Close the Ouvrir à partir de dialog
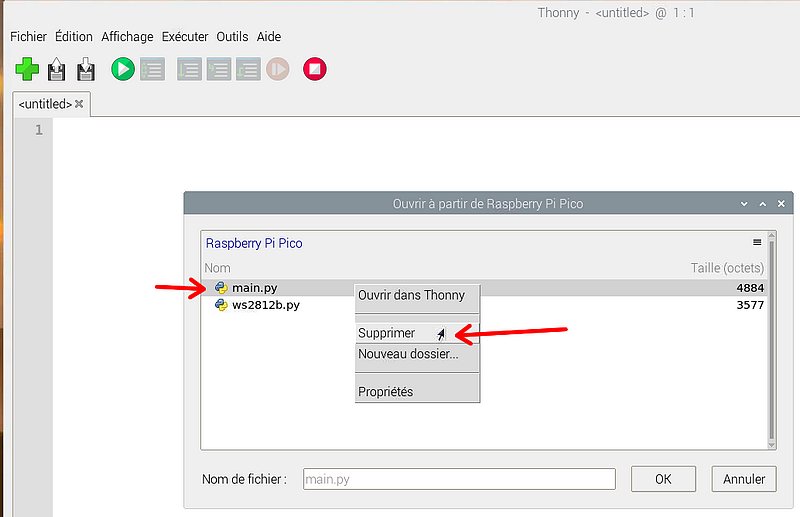 (781, 204)
